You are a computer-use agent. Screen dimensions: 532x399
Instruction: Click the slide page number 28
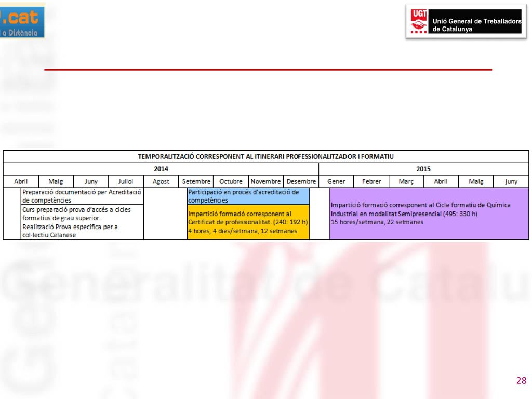tap(521, 381)
